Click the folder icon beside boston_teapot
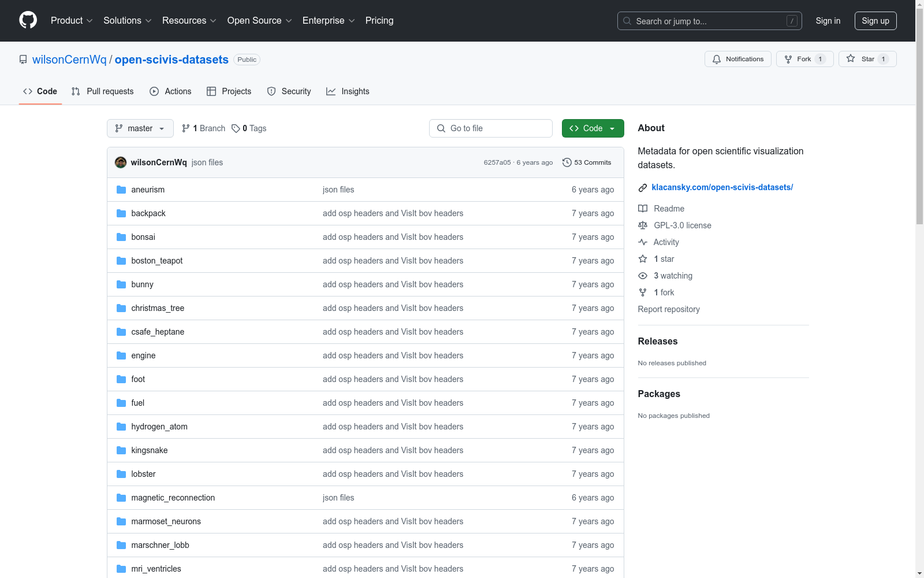Image resolution: width=924 pixels, height=578 pixels. [x=121, y=261]
